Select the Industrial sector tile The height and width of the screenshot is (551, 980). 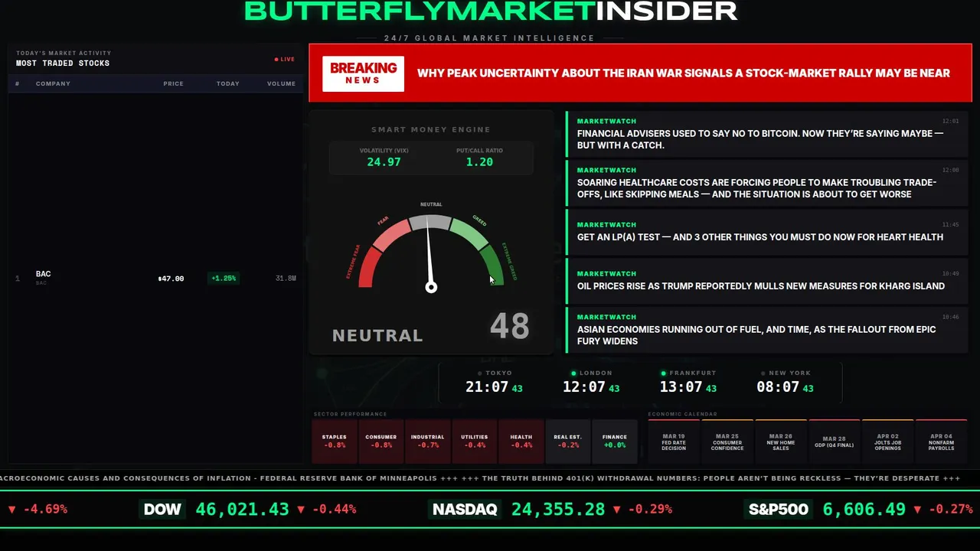[x=427, y=442]
